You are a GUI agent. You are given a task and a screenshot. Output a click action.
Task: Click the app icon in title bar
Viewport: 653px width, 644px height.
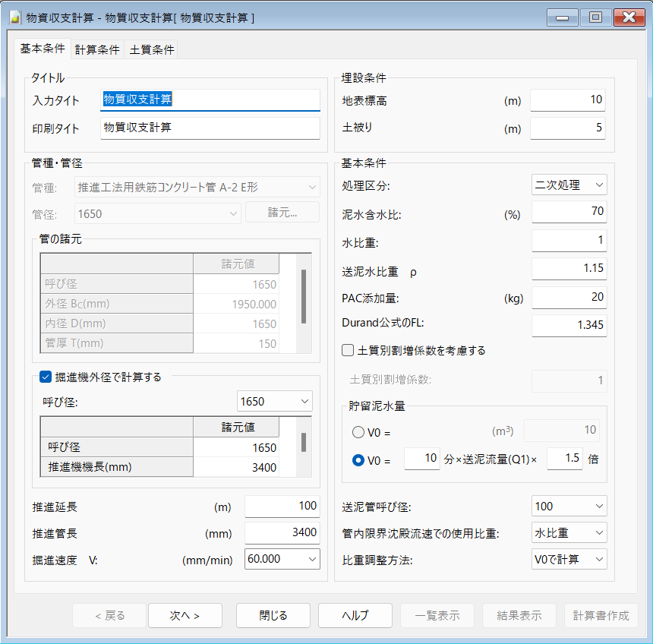coord(14,16)
